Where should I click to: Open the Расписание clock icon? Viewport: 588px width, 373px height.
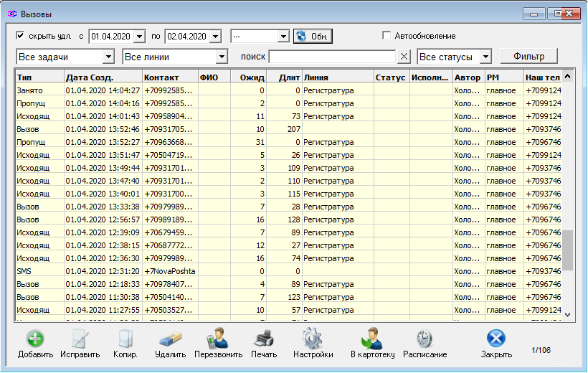[x=425, y=339]
